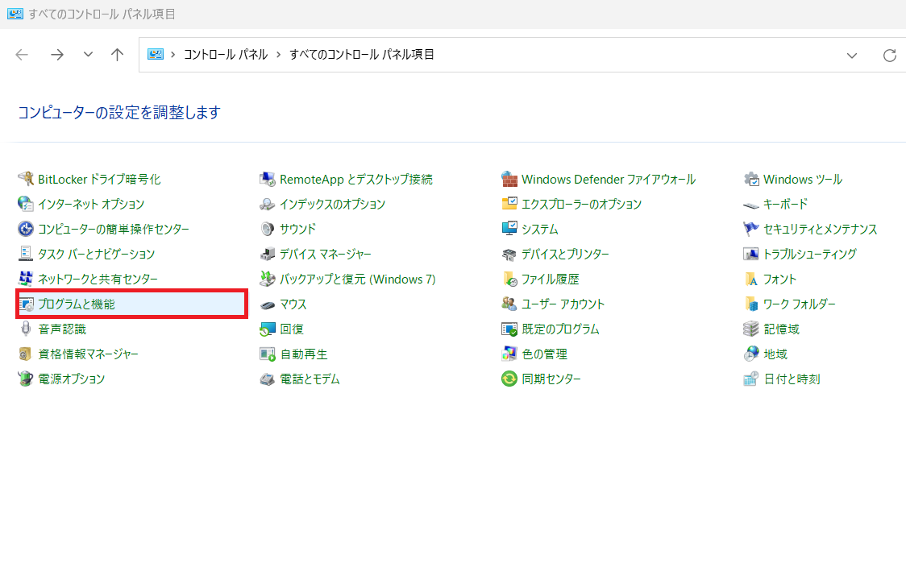Open the ネットワークと共有センター icon
Screen dimensions: 906x588
[x=26, y=279]
